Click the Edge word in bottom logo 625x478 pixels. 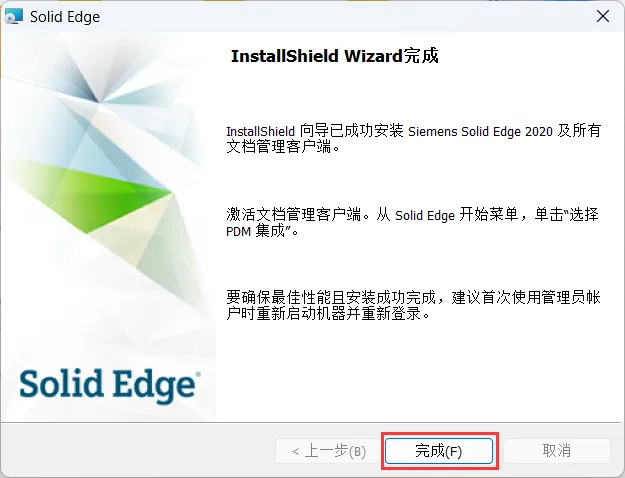coord(152,387)
